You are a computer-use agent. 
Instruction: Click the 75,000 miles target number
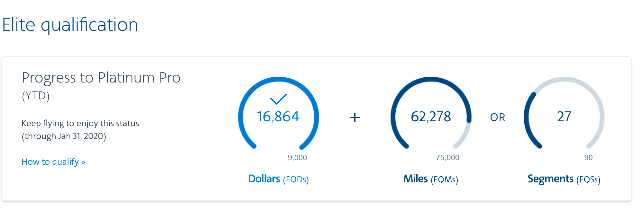coord(447,158)
